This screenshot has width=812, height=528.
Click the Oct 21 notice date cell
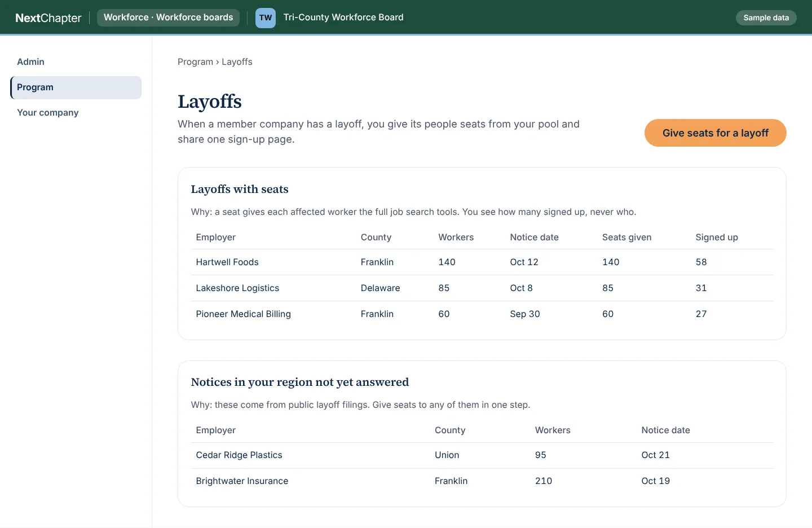coord(655,455)
